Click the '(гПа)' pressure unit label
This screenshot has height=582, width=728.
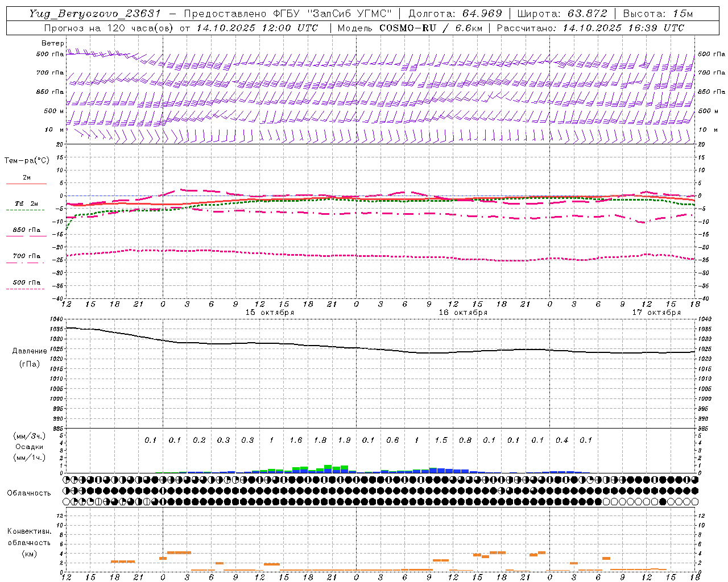point(30,364)
